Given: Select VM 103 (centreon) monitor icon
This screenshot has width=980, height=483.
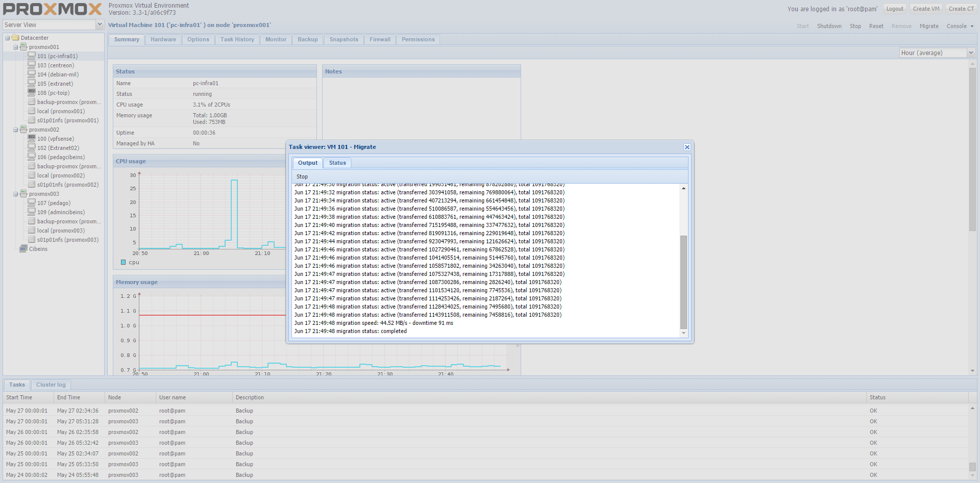Looking at the screenshot, I should (32, 65).
